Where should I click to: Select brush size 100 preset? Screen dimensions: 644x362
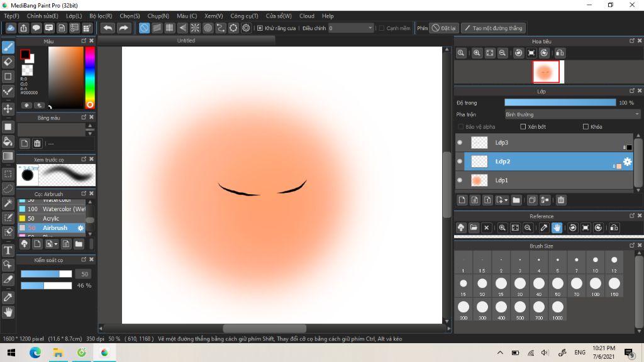pos(595,284)
